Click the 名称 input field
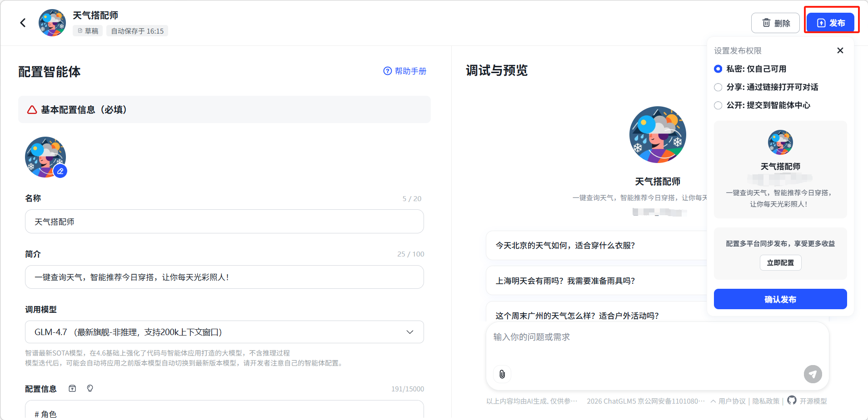The width and height of the screenshot is (868, 420). [224, 222]
